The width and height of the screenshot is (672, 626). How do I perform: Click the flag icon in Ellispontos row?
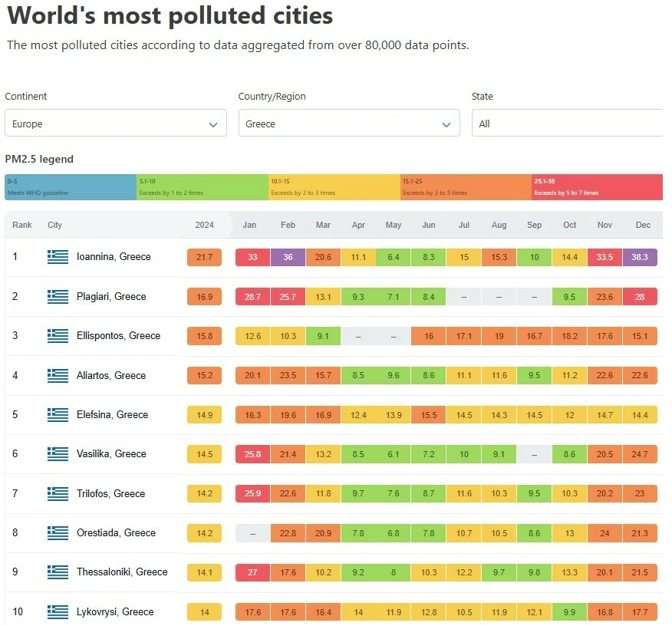(58, 336)
